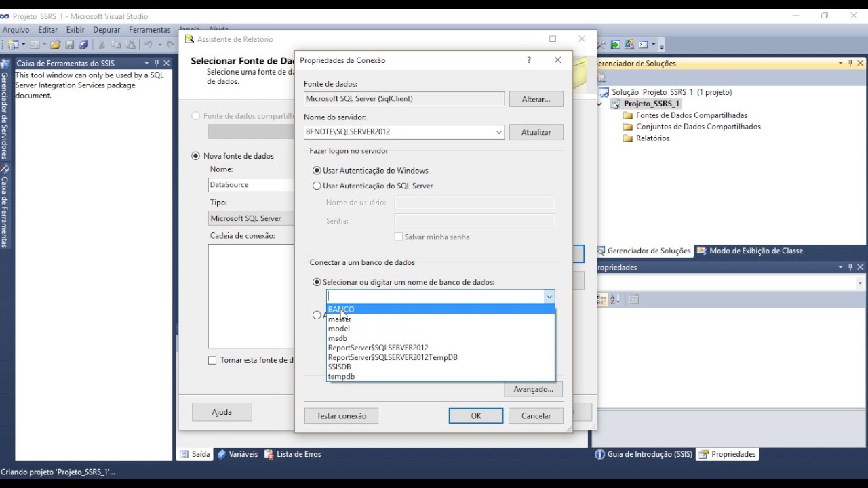The image size is (868, 488).
Task: Click Cancelar in Propriedades da Conexão
Action: (536, 416)
